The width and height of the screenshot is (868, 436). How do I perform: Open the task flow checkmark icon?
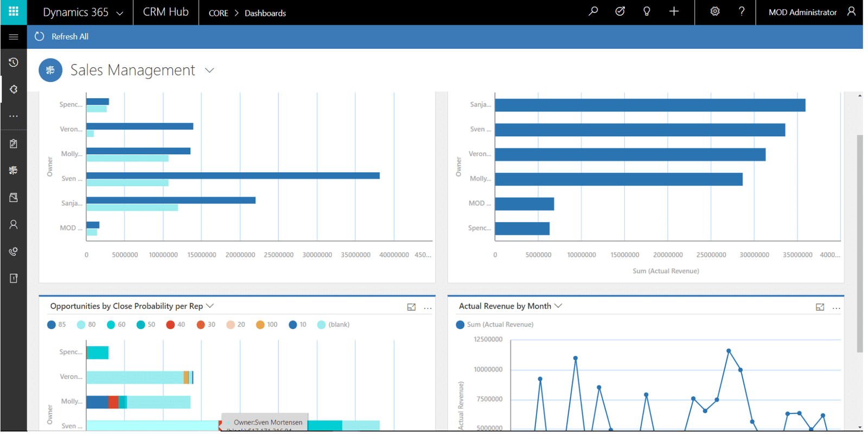click(x=620, y=11)
